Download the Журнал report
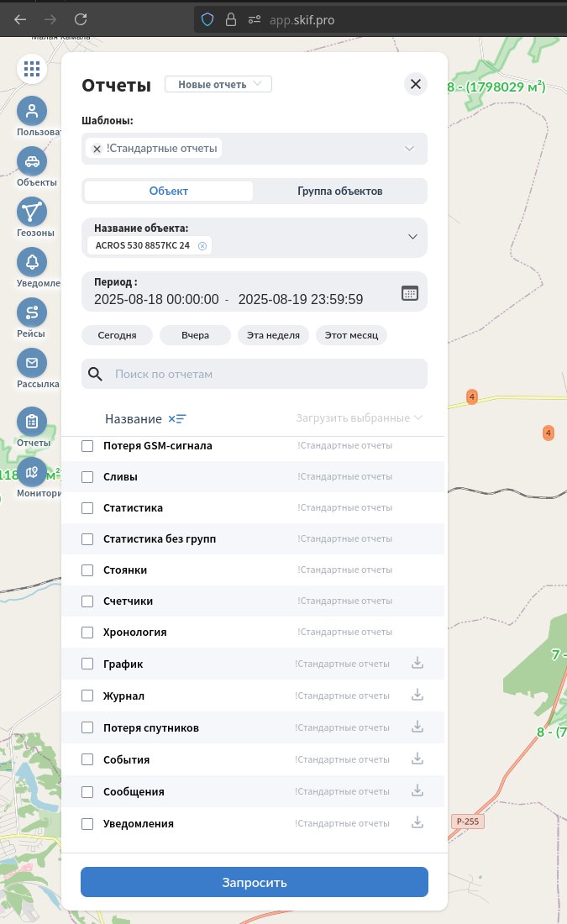This screenshot has height=924, width=567. pos(417,695)
